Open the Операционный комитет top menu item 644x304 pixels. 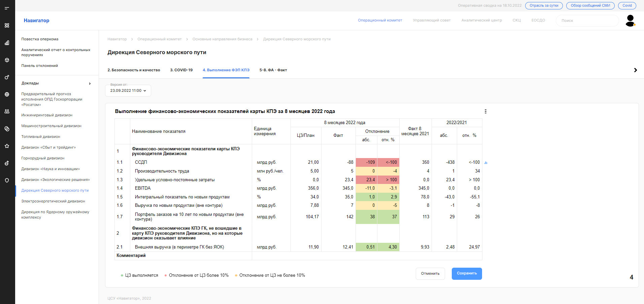(380, 20)
